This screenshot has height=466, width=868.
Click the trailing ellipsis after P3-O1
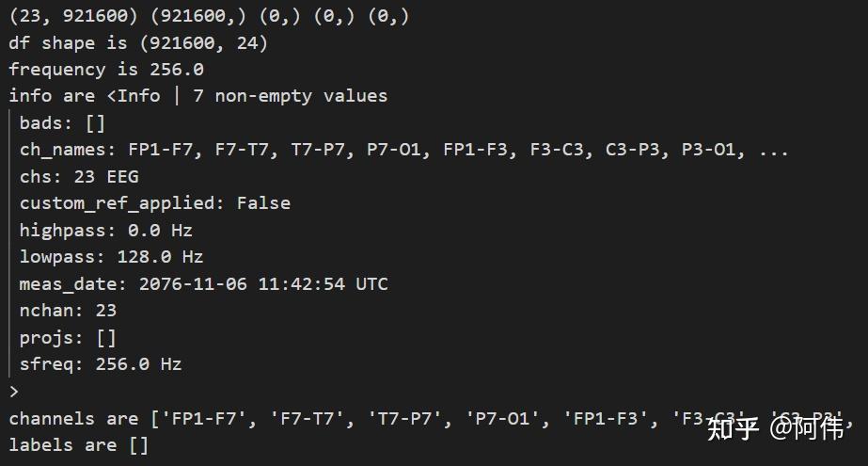[x=773, y=151]
